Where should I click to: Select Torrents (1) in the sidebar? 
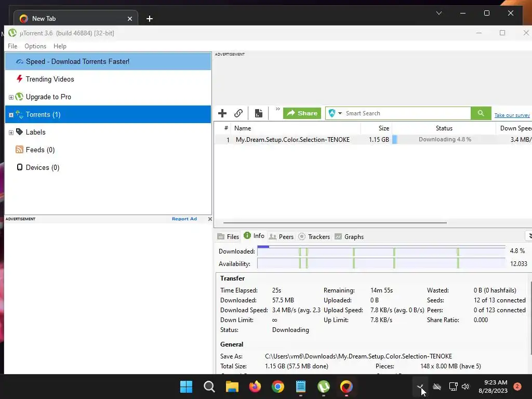coord(108,114)
